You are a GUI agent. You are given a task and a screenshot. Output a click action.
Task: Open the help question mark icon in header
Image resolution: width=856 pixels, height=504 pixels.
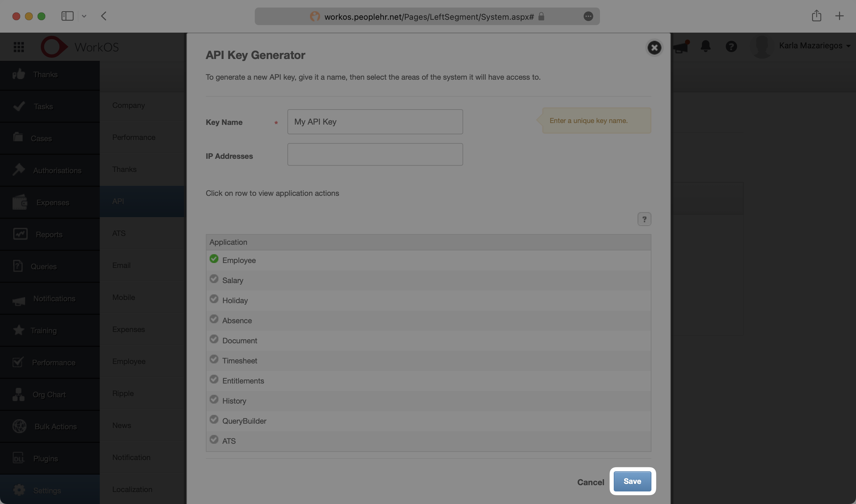click(x=731, y=46)
